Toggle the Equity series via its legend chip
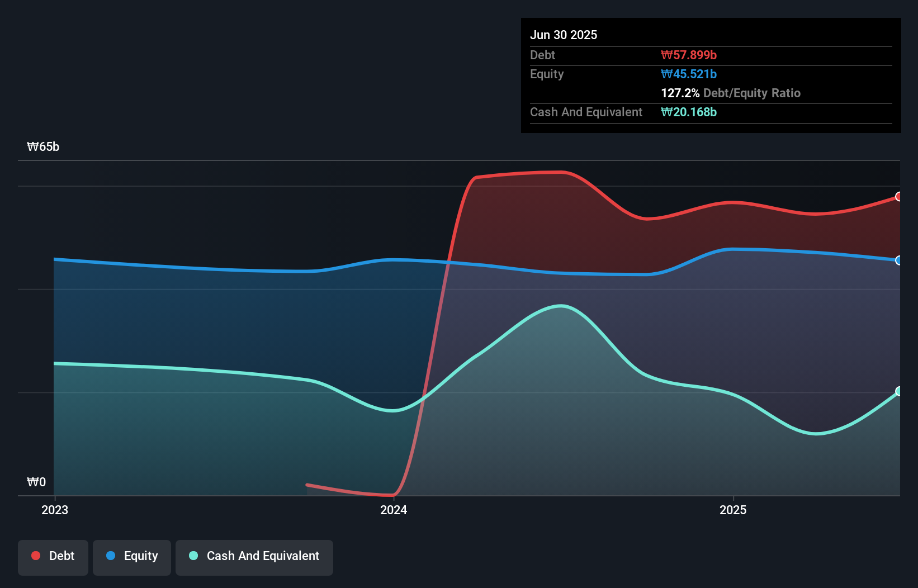 click(x=131, y=557)
